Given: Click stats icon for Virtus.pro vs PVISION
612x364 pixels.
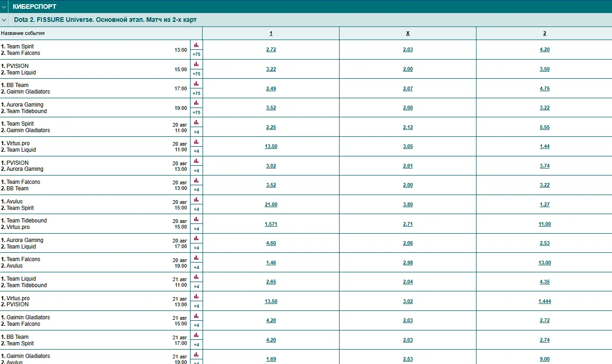Looking at the screenshot, I should click(x=196, y=297).
